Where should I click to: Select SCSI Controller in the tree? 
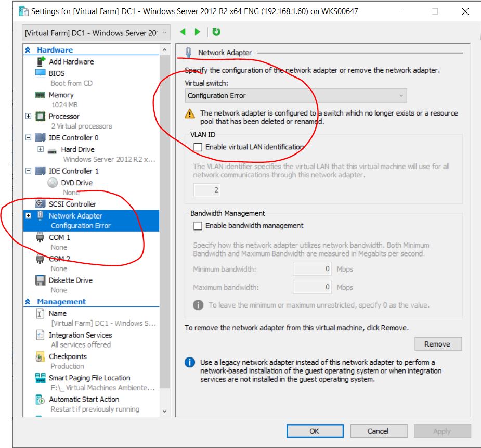[x=72, y=204]
